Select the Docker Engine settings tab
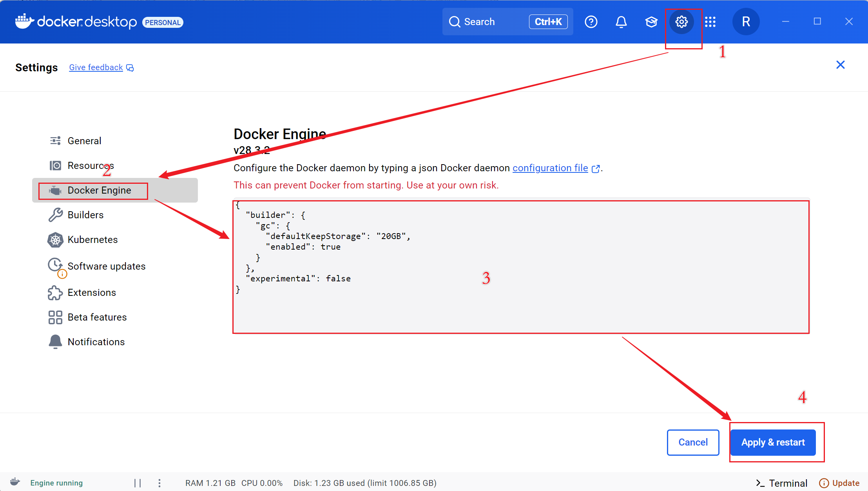Image resolution: width=868 pixels, height=491 pixels. [115, 190]
